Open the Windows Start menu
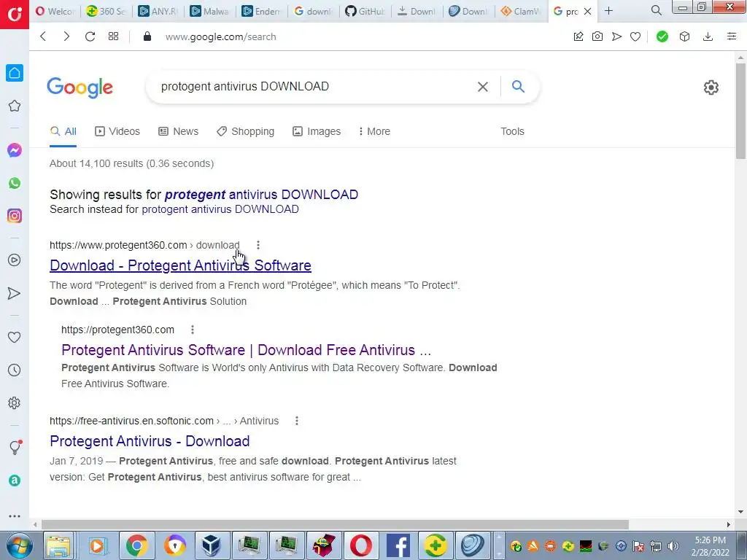 (19, 545)
